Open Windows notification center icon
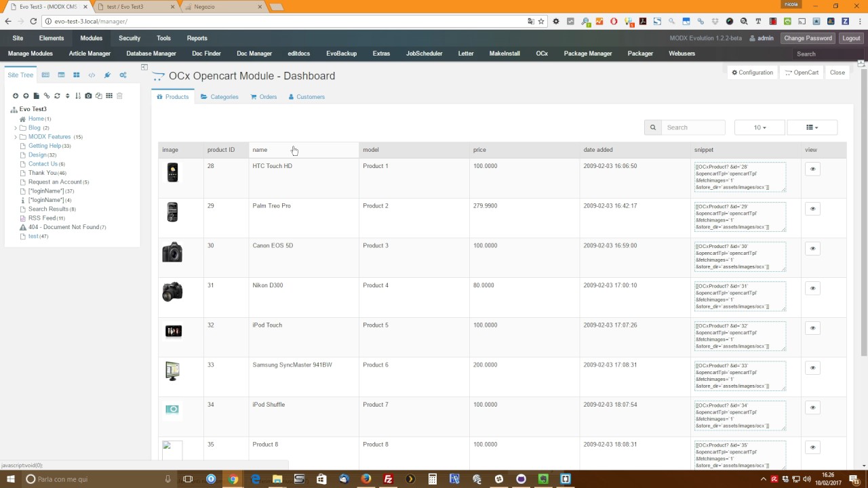The width and height of the screenshot is (868, 488). tap(854, 479)
